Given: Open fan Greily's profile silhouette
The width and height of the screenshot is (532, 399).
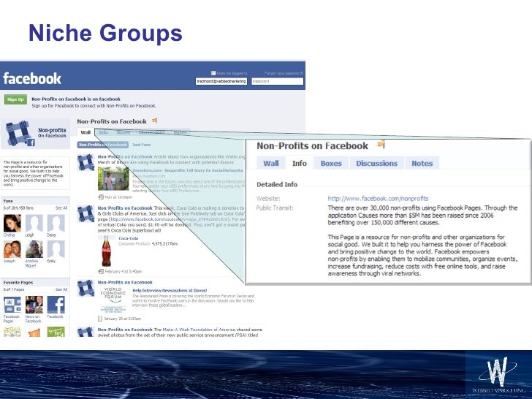Looking at the screenshot, I should 56,249.
